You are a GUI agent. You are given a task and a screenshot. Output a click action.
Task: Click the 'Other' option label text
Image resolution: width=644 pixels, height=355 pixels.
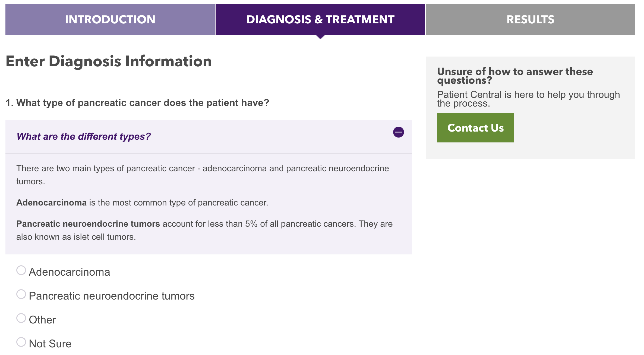click(x=42, y=320)
